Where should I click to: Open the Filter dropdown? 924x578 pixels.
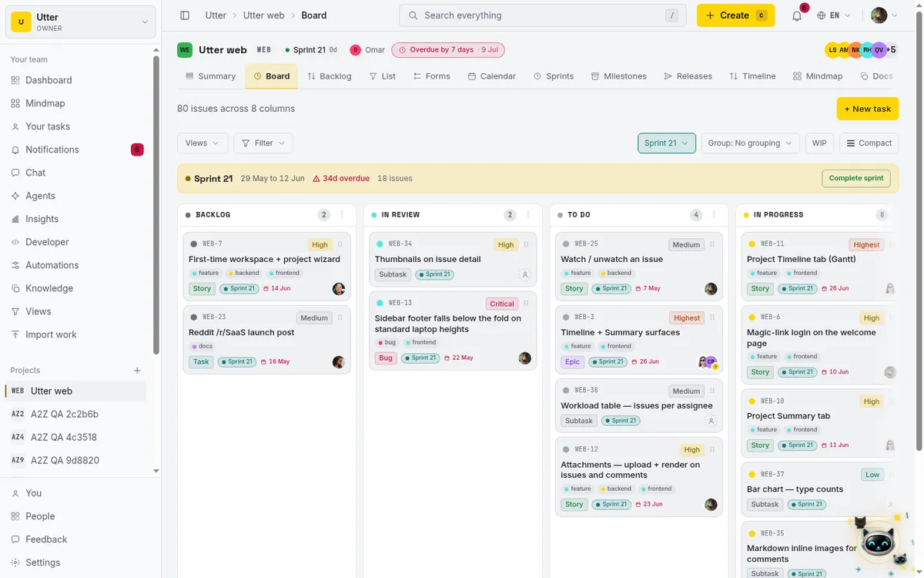pos(263,143)
